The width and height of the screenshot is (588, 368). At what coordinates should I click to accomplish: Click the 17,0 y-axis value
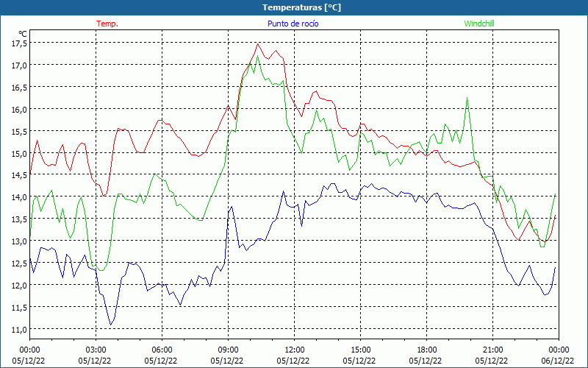pos(19,66)
